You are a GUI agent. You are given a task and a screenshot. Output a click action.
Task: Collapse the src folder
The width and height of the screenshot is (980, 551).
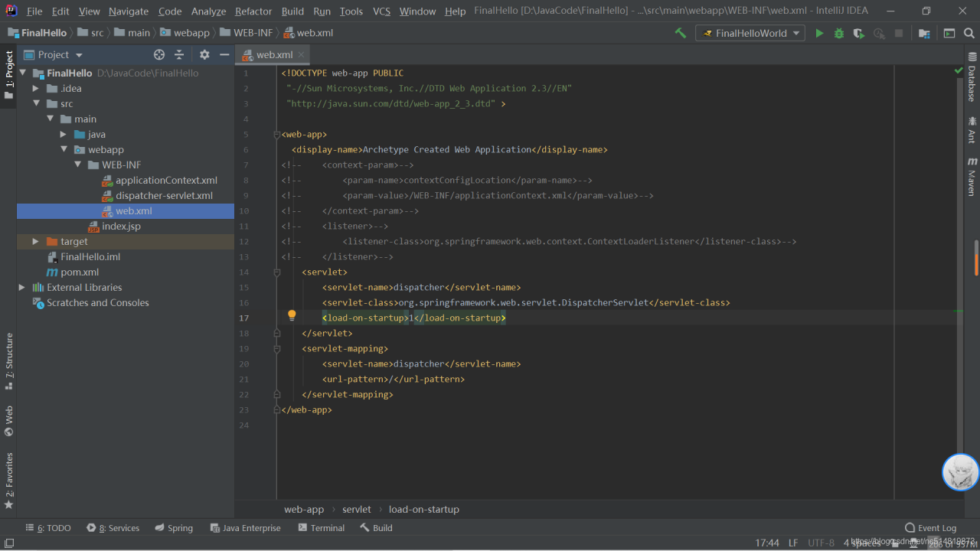click(x=36, y=103)
